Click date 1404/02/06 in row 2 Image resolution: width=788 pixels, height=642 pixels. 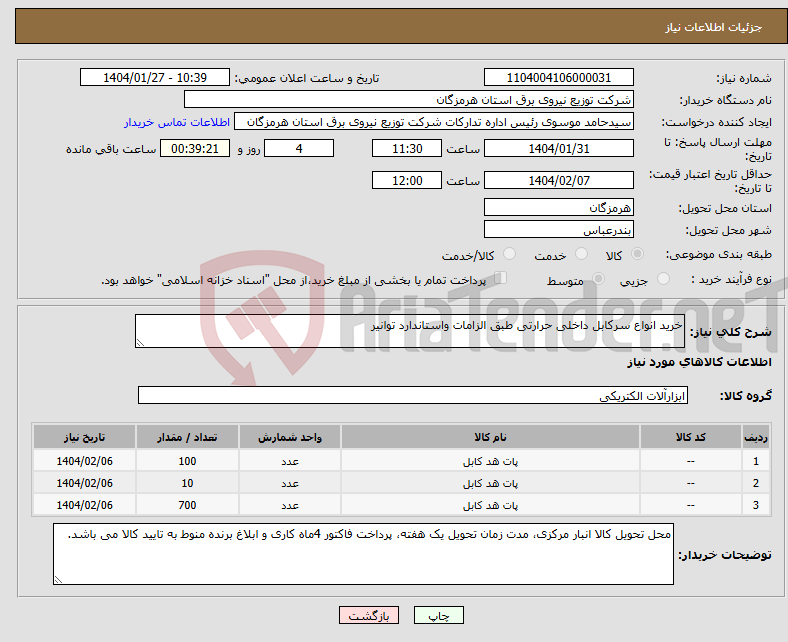point(84,483)
